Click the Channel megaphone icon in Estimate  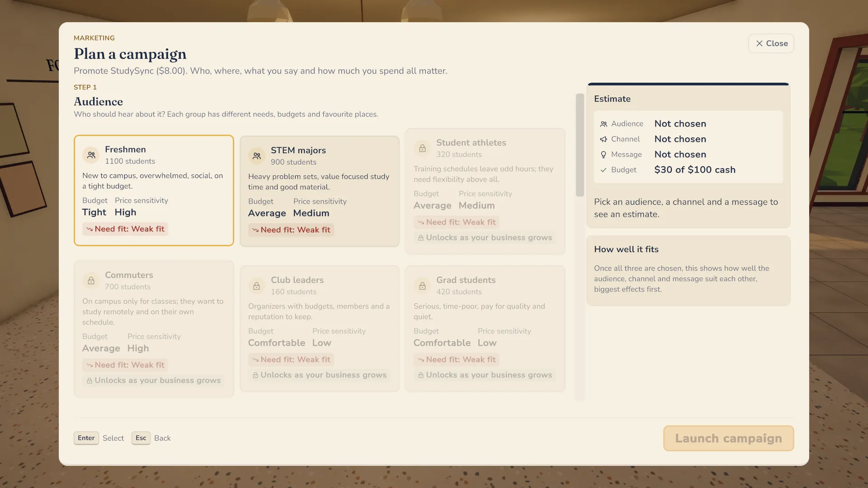click(604, 139)
